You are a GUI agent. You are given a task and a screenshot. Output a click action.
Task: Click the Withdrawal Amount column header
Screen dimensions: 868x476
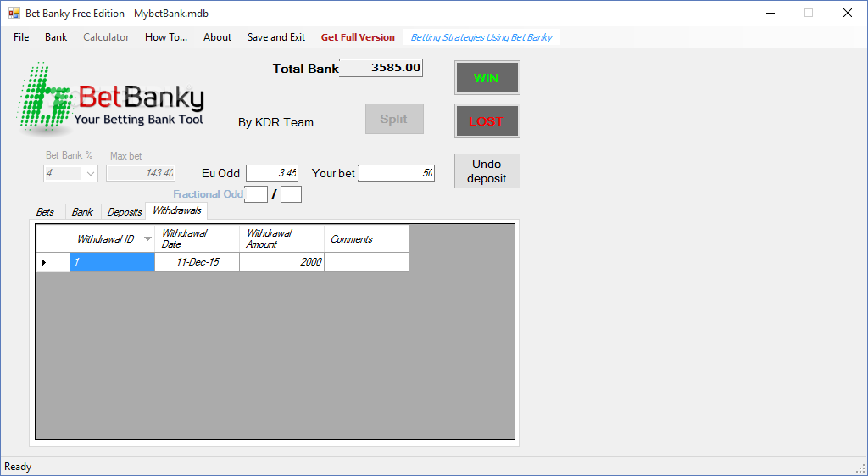[x=281, y=238]
